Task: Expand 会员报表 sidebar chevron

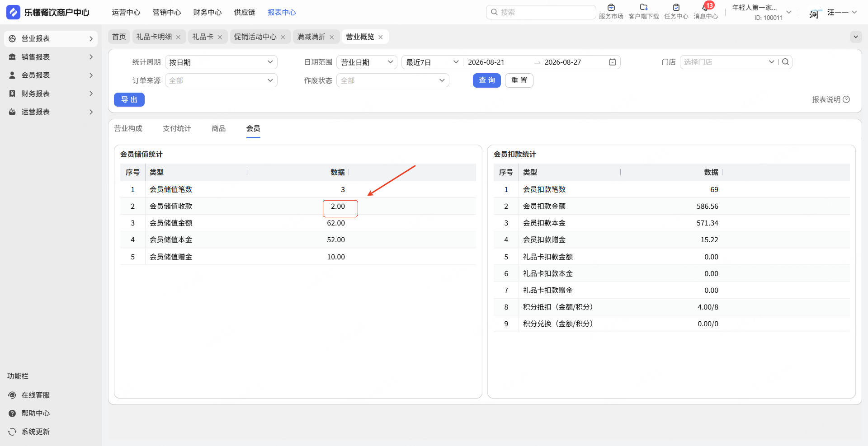Action: pos(91,75)
